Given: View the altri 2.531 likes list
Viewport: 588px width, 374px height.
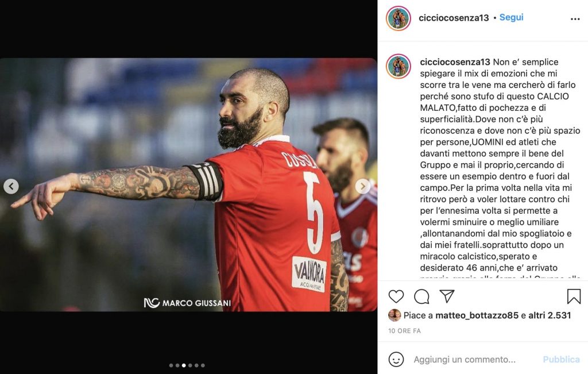Looking at the screenshot, I should pyautogui.click(x=550, y=315).
